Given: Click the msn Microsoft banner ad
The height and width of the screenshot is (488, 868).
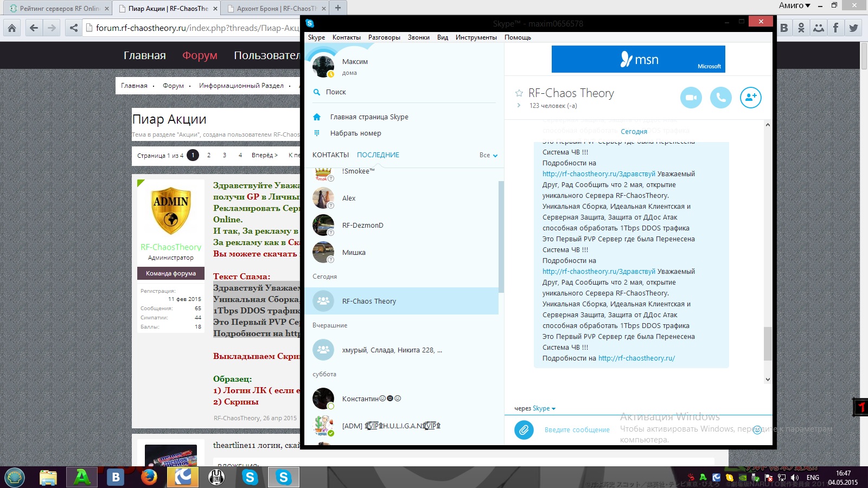Looking at the screenshot, I should pyautogui.click(x=639, y=59).
